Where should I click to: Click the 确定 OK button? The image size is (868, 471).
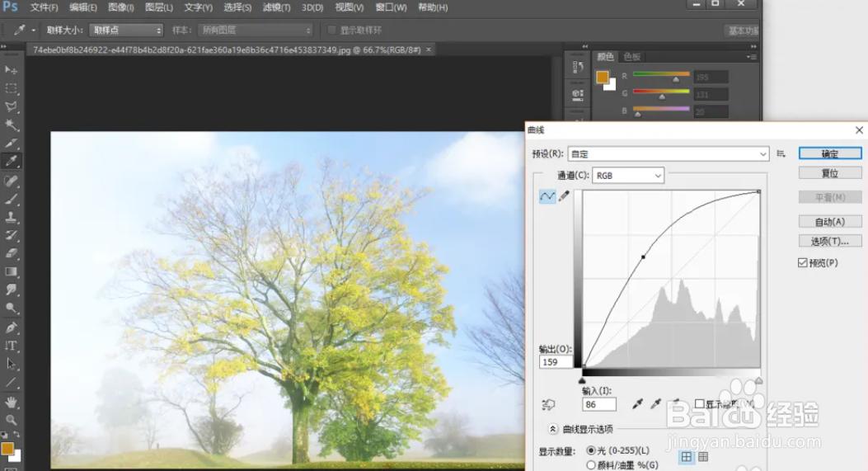[x=830, y=153]
